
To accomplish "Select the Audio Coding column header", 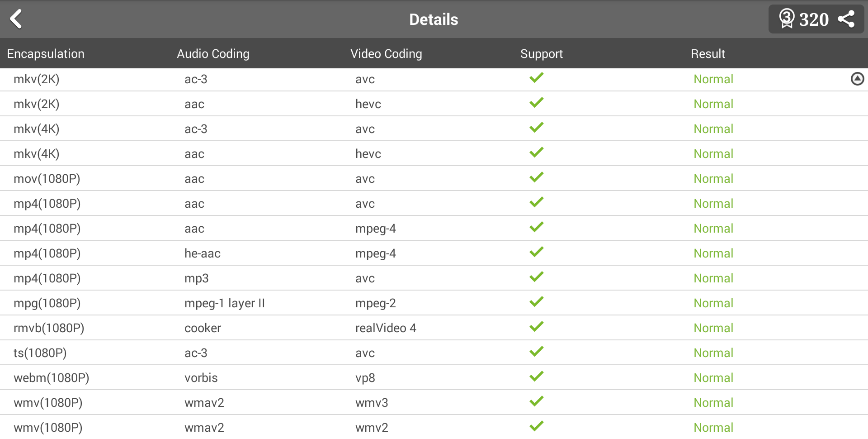I will 213,54.
